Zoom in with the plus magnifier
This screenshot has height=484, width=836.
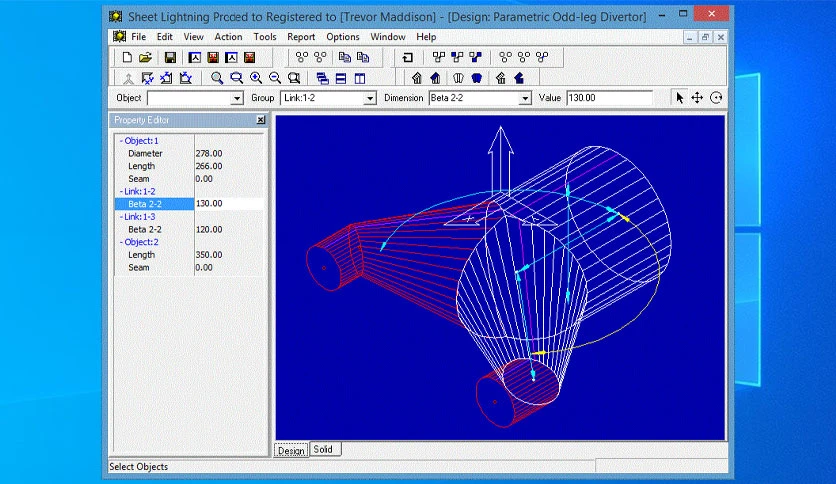pos(256,78)
